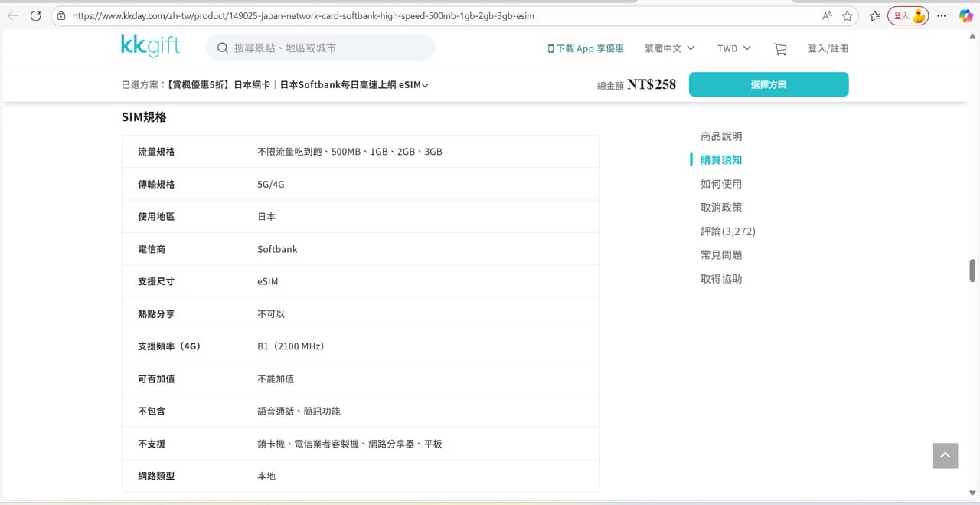Click the 網路類型 row label
Image resolution: width=980 pixels, height=505 pixels.
pyautogui.click(x=156, y=476)
